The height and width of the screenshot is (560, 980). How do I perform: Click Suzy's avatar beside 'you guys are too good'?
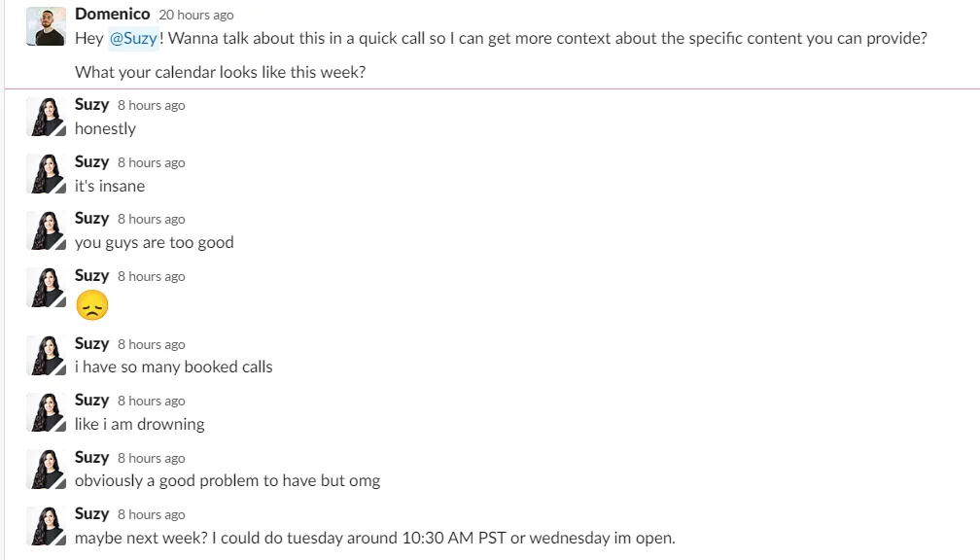pos(47,230)
